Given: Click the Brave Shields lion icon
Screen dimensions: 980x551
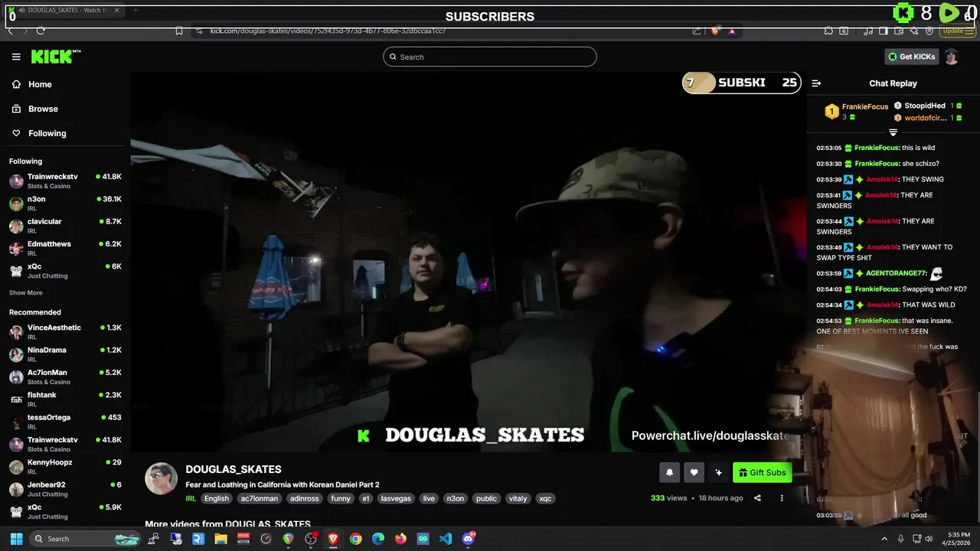Looking at the screenshot, I should [715, 31].
